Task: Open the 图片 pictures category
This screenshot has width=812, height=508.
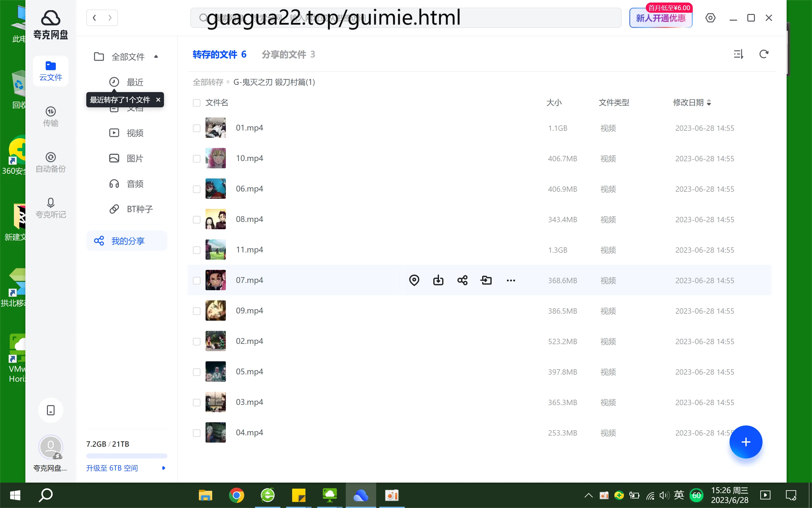Action: 127,158
